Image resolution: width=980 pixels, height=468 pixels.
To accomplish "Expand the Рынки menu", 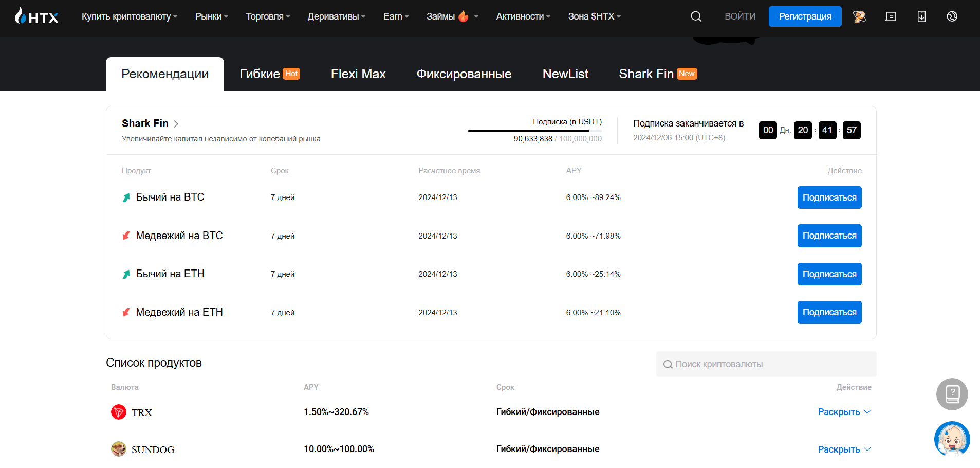I will tap(212, 16).
